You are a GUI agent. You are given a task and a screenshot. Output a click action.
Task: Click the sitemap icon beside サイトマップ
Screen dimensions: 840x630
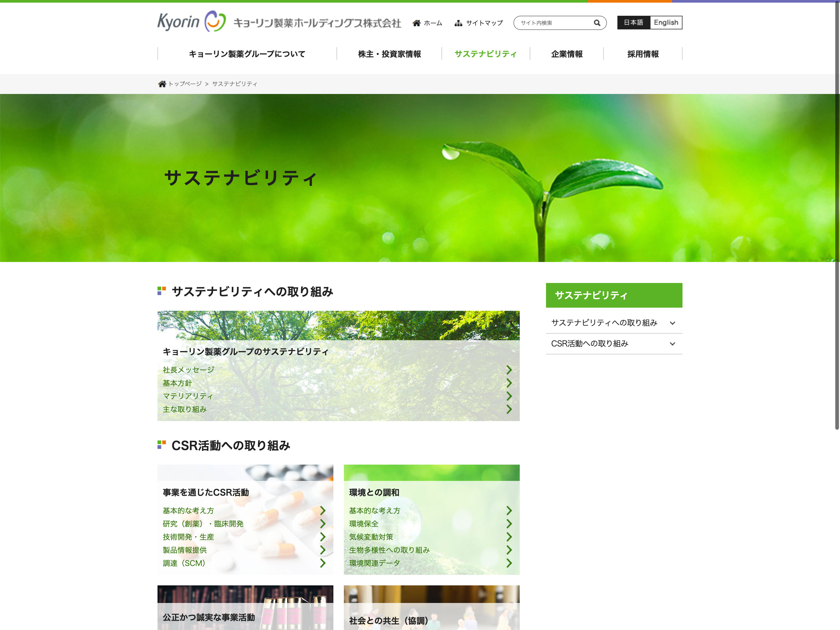[x=458, y=23]
